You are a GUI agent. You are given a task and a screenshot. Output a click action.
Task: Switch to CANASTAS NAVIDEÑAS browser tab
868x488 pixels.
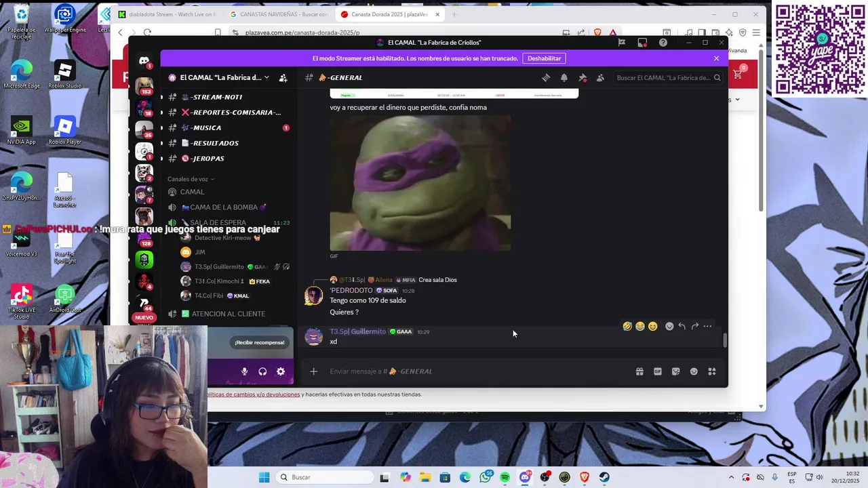click(279, 14)
